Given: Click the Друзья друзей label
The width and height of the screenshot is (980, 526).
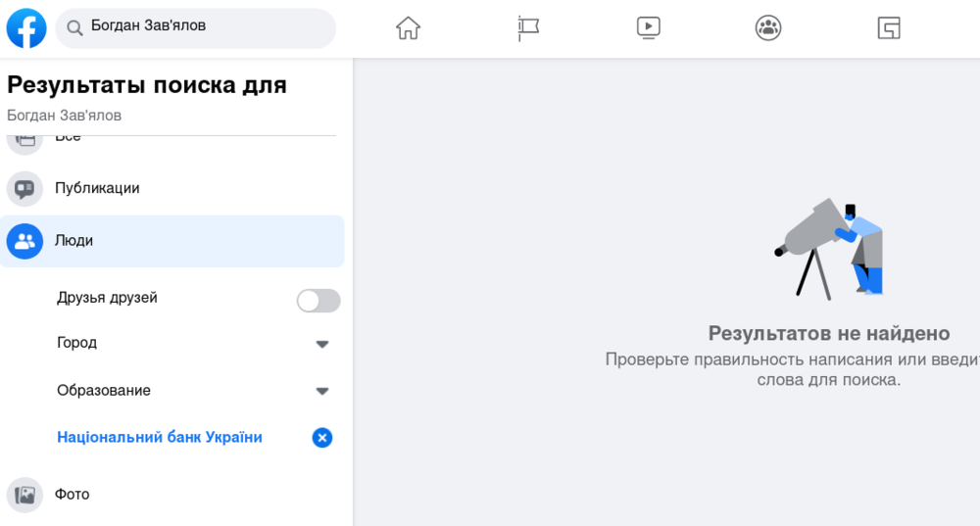Looking at the screenshot, I should pos(107,298).
